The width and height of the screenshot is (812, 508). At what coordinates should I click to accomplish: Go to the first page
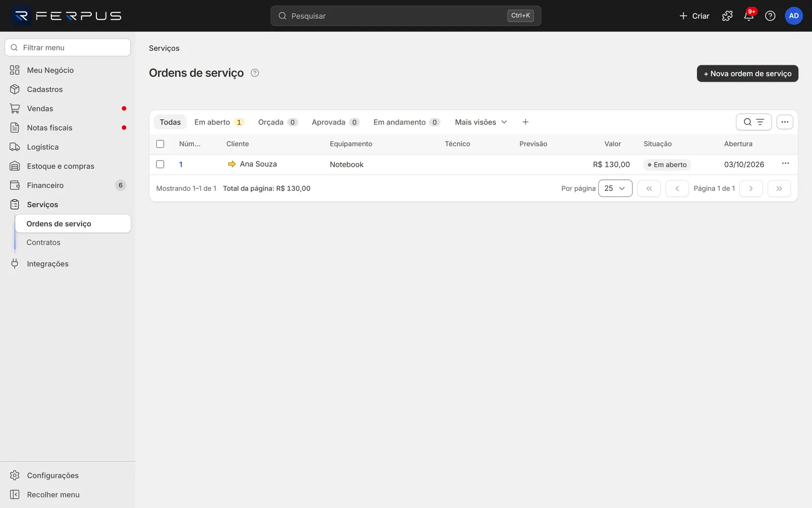tap(649, 188)
